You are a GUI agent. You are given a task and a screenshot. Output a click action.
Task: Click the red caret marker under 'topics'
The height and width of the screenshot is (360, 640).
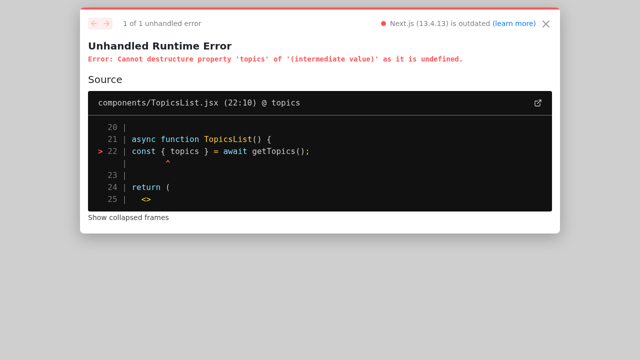[168, 162]
